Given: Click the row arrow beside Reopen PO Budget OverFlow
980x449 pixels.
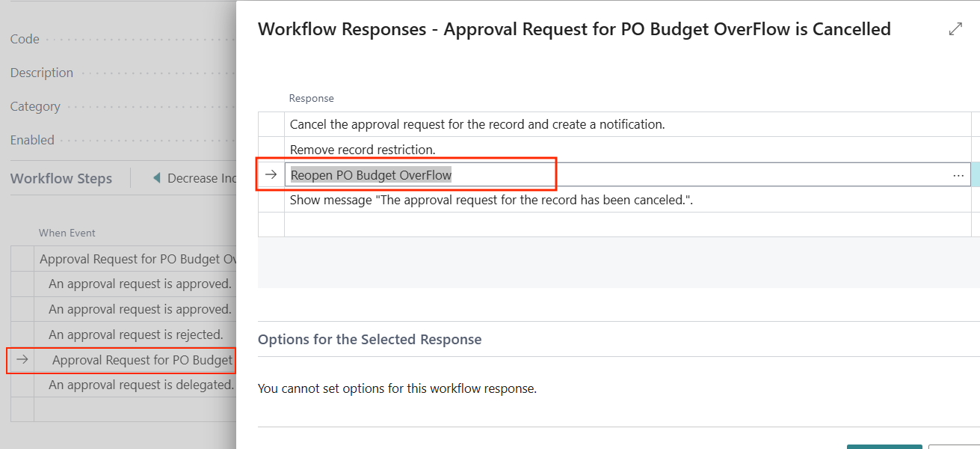Looking at the screenshot, I should tap(271, 174).
